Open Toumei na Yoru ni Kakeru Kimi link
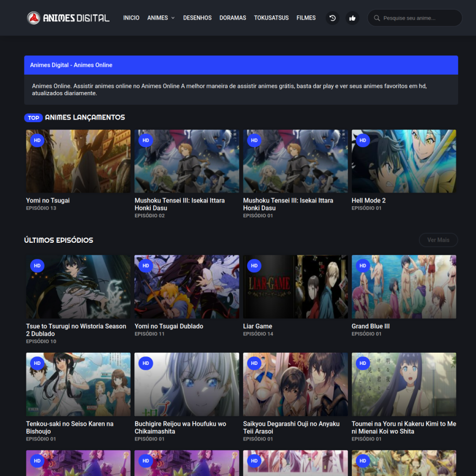 pos(404,427)
